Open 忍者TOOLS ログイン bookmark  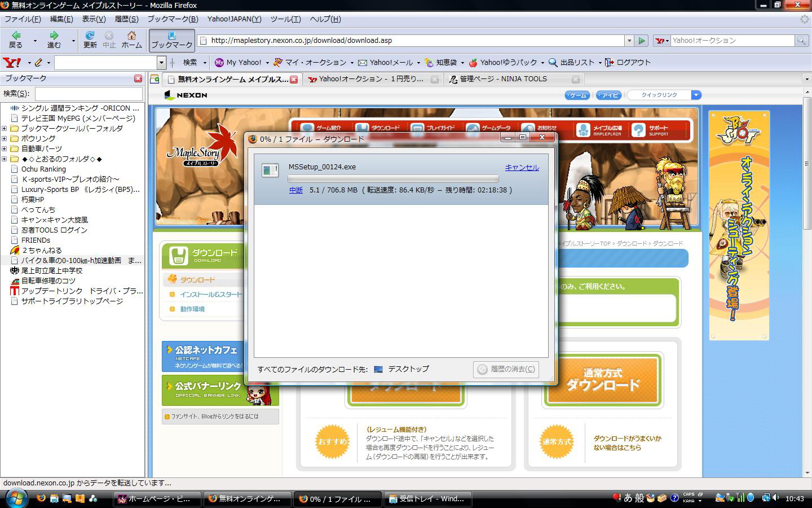(54, 230)
